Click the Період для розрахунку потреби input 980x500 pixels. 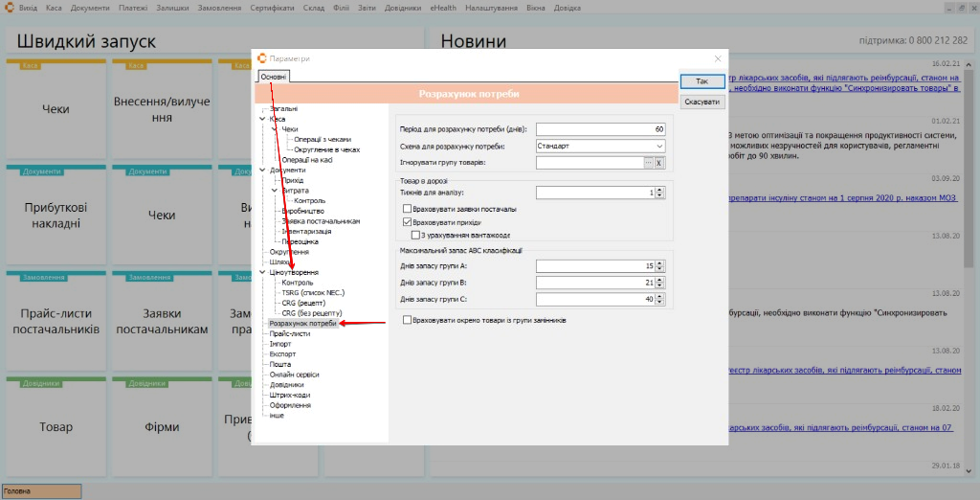point(600,129)
